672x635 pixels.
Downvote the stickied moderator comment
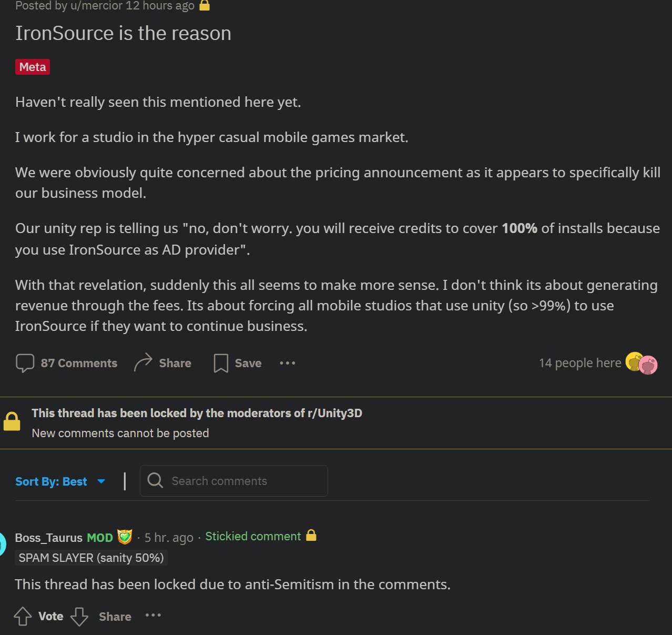[79, 616]
